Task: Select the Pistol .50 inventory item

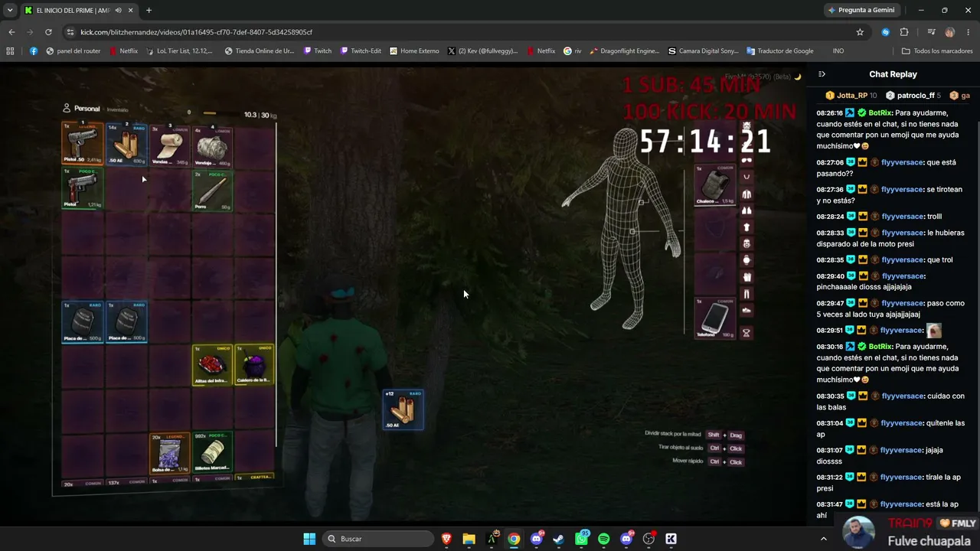Action: click(83, 143)
